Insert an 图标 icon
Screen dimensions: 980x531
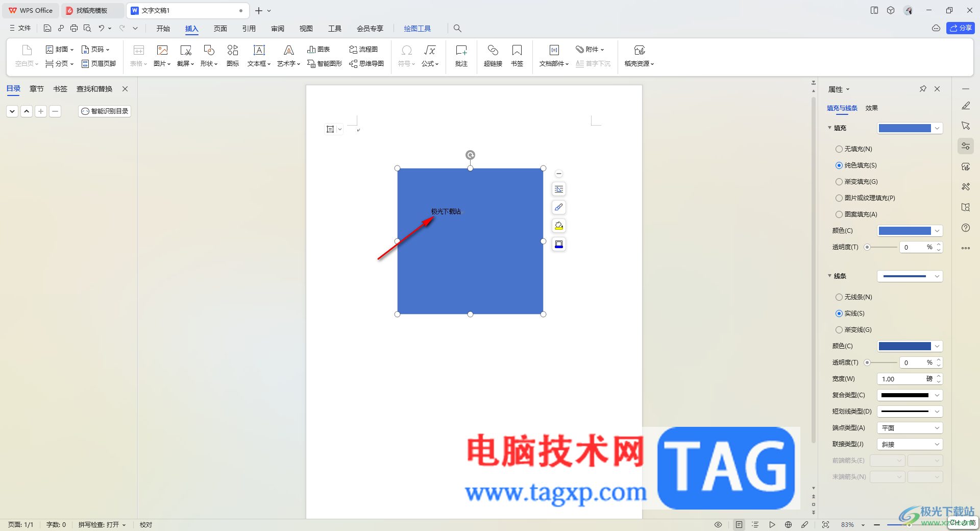(x=233, y=56)
